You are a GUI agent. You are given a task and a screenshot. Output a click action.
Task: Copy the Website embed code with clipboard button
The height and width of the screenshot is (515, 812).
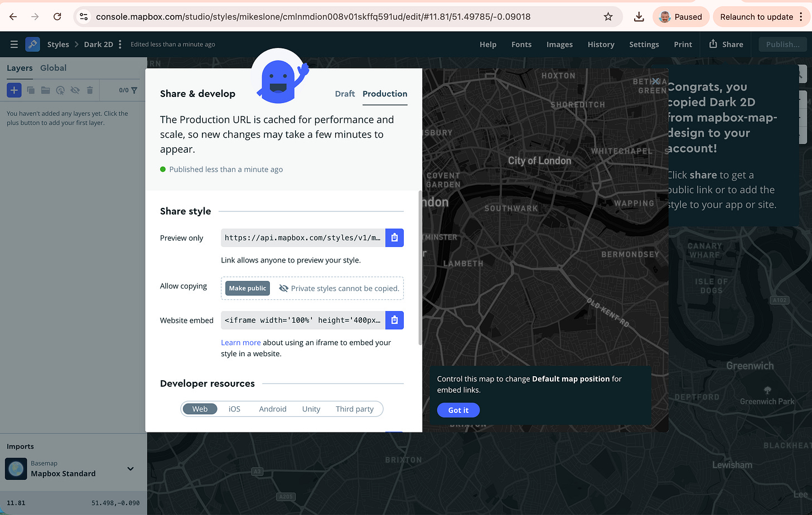(394, 320)
